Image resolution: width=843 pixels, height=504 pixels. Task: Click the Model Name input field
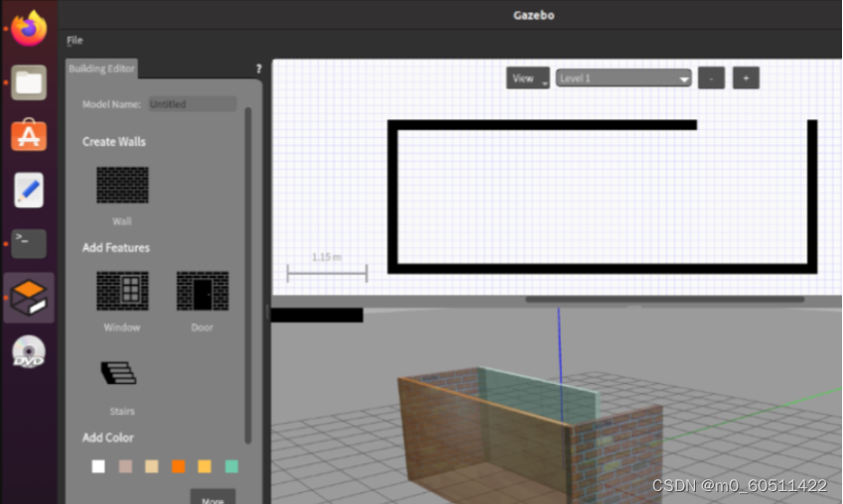pyautogui.click(x=193, y=104)
